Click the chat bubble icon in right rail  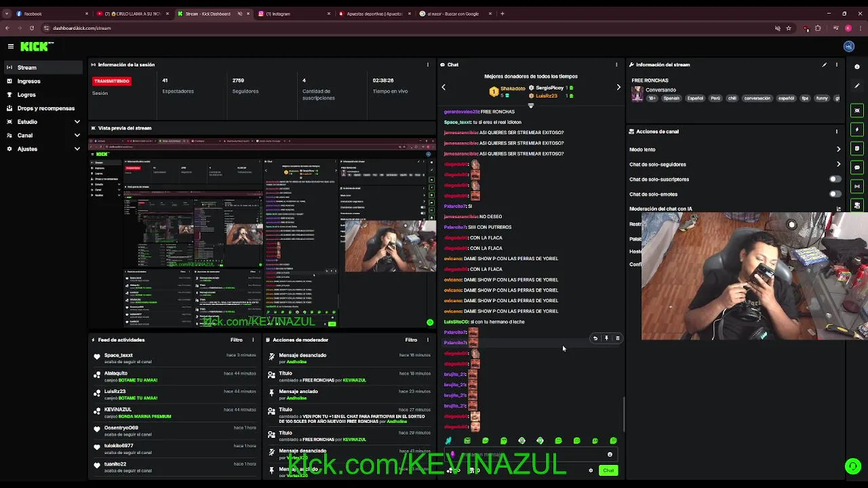pos(857,167)
